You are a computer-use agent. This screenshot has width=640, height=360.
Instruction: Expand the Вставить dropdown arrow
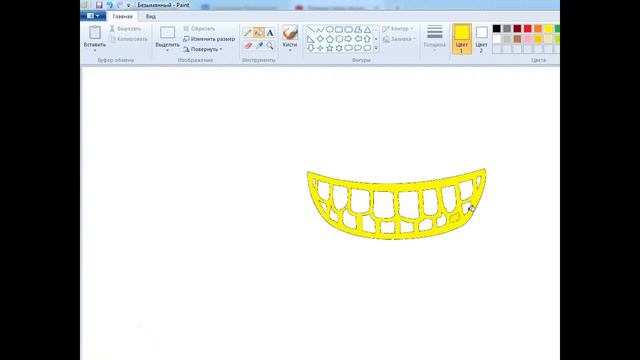click(x=95, y=50)
